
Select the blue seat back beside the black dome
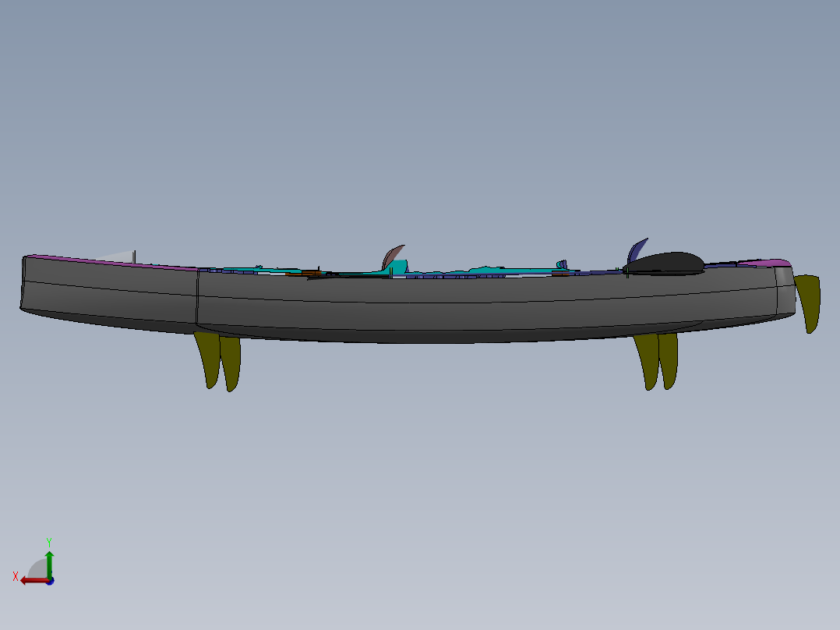637,250
